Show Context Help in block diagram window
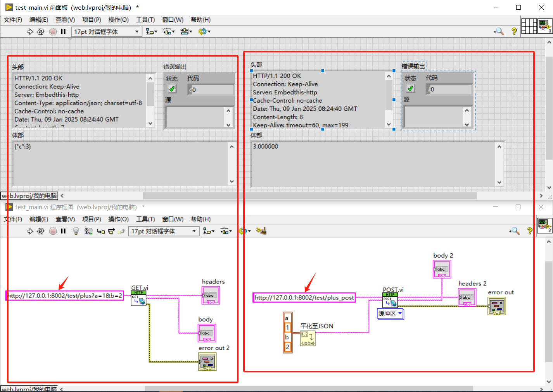Viewport: 553px width, 392px height. click(530, 231)
